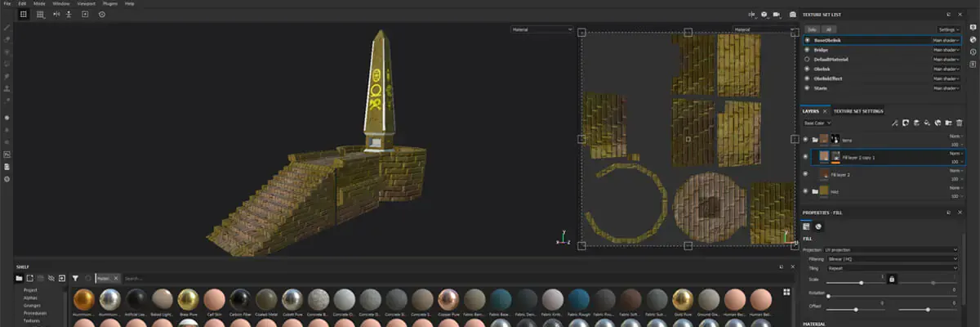Open the Base Color channel dropdown
The image size is (980, 327).
[x=818, y=123]
